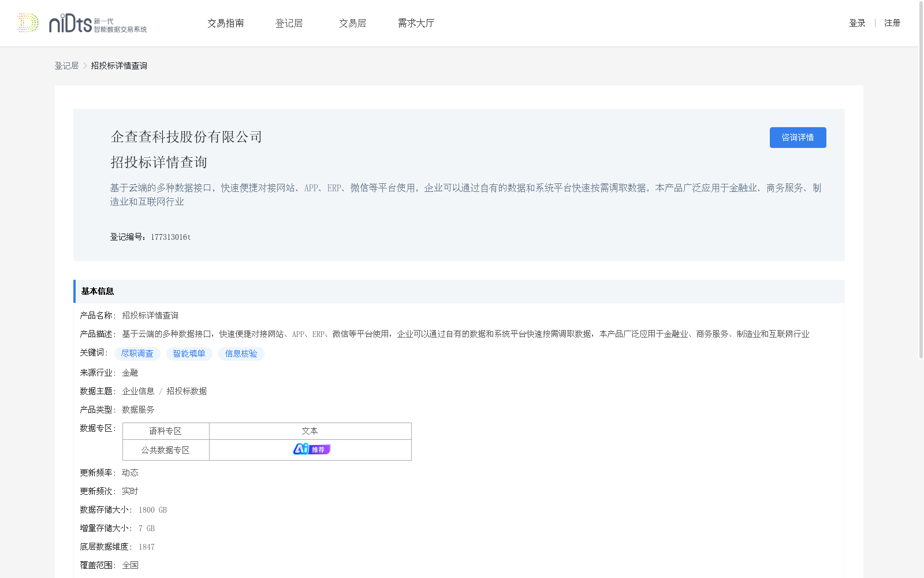This screenshot has height=578, width=924.
Task: Click the 产品类型 value 数据服务
Action: (138, 410)
